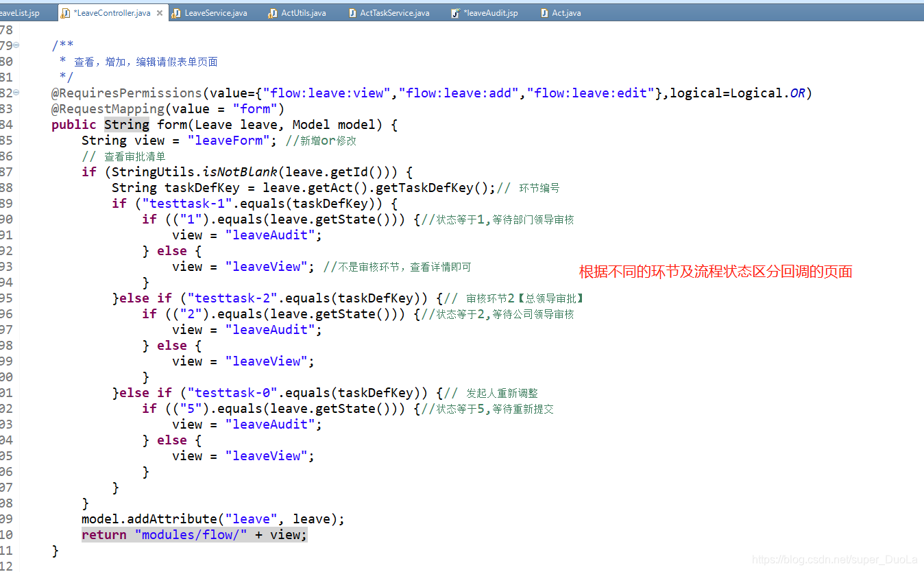This screenshot has height=572, width=924.
Task: Click the JSP file icon on leaveAudit.jsp tab
Action: tap(455, 13)
